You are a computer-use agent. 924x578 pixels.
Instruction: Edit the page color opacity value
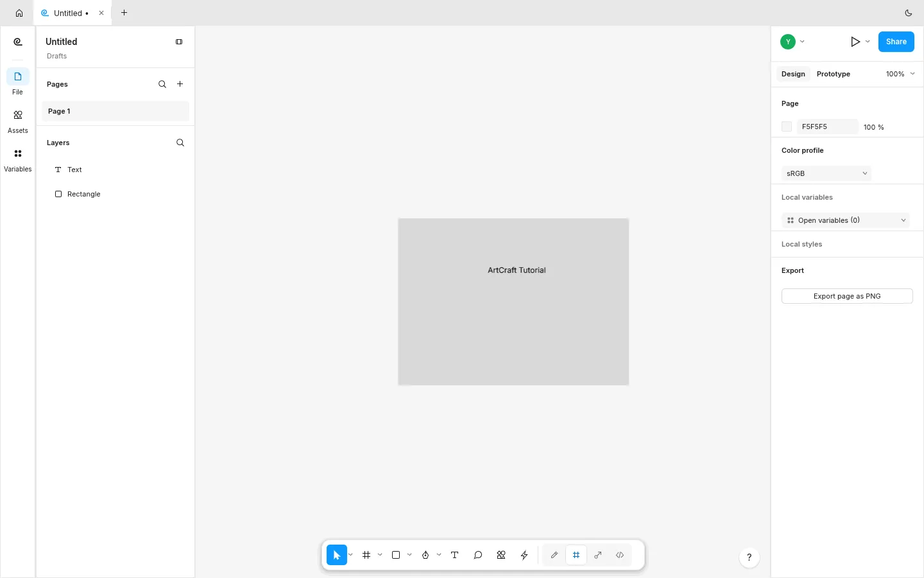coord(873,127)
